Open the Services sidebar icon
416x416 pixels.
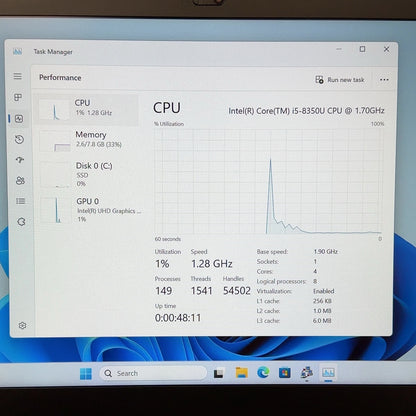pos(21,222)
